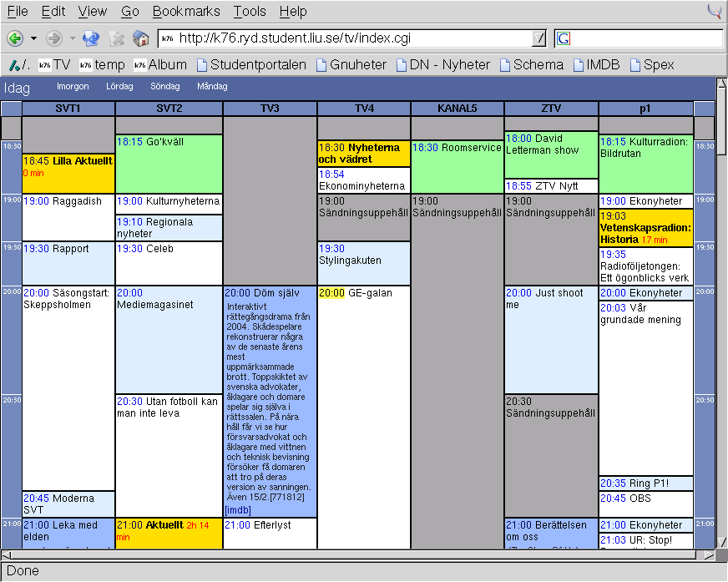Open the TV bookmark
Viewport: 728px width, 582px height.
(55, 65)
